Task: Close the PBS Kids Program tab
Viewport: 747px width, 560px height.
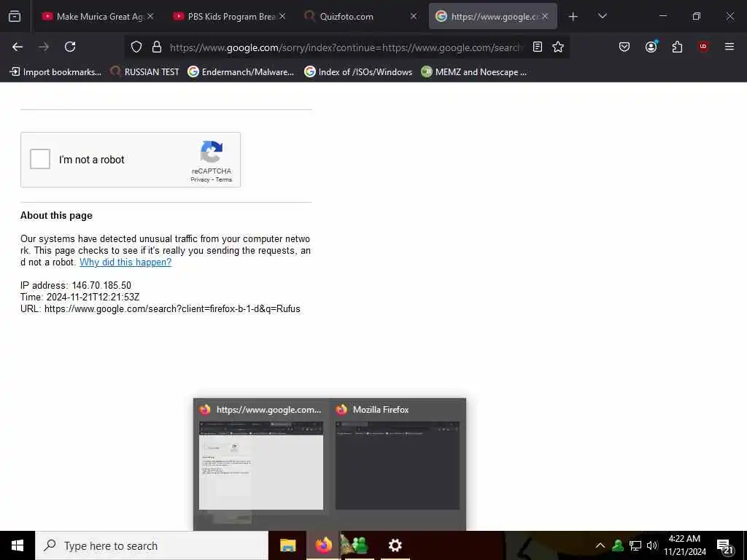Action: [282, 16]
